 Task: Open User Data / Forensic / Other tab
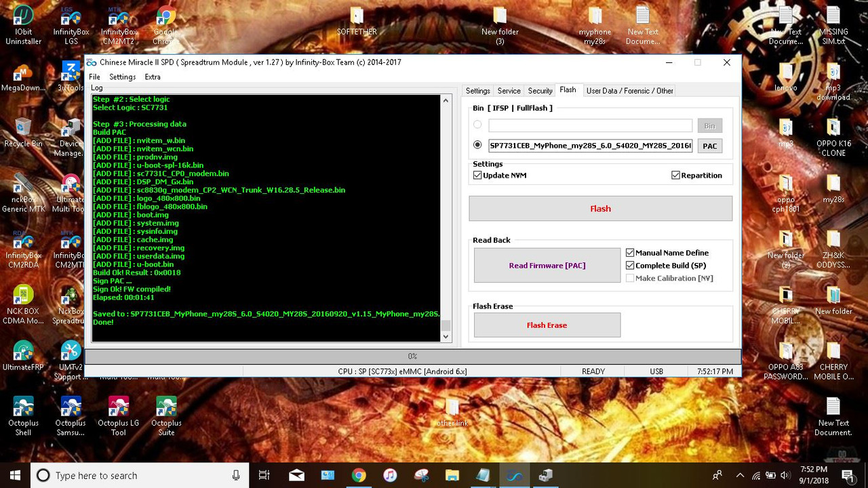pos(629,90)
